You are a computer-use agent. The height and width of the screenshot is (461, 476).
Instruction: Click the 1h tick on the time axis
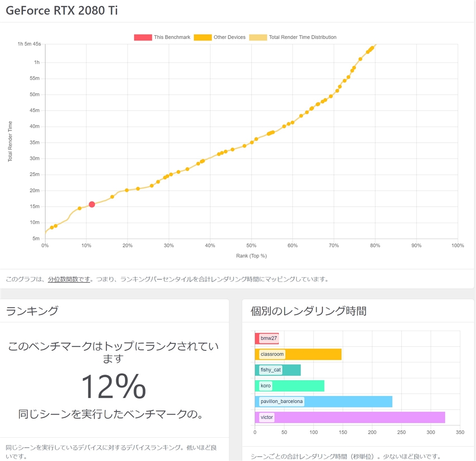[x=37, y=63]
